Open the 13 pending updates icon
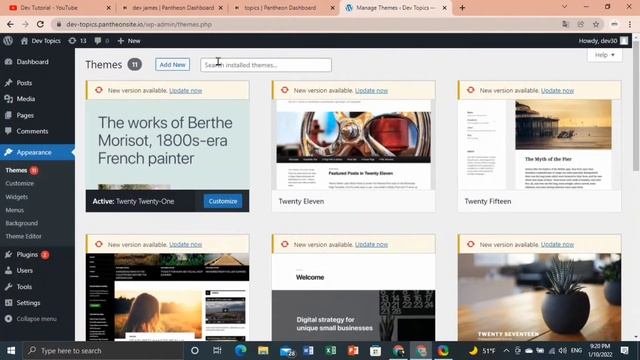Image resolution: width=640 pixels, height=360 pixels. pyautogui.click(x=77, y=41)
